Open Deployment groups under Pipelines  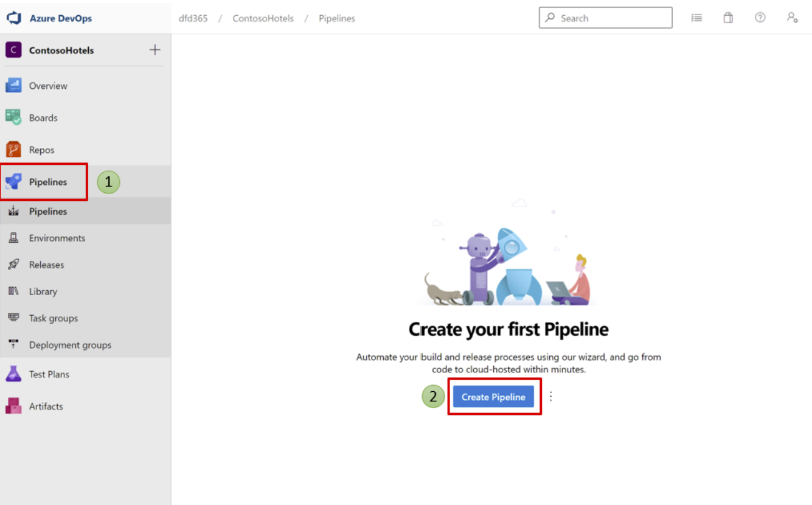(85, 345)
